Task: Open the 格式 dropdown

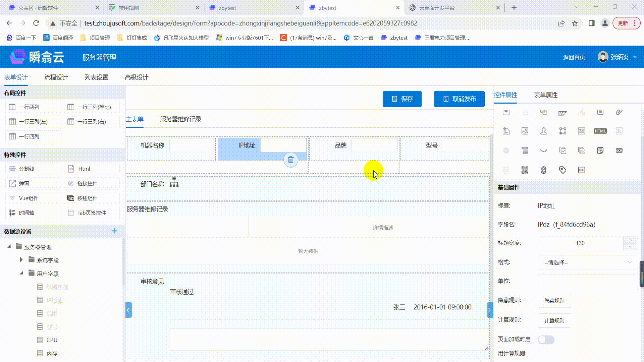Action: coord(587,262)
